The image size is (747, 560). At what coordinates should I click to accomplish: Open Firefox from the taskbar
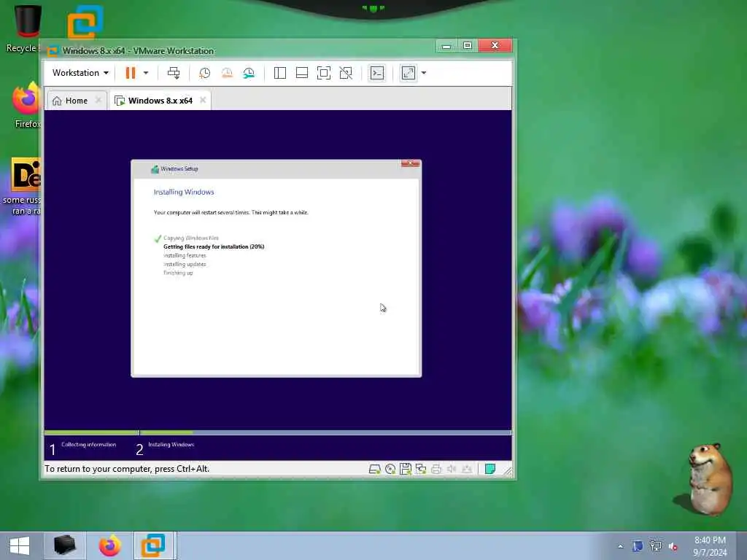109,545
